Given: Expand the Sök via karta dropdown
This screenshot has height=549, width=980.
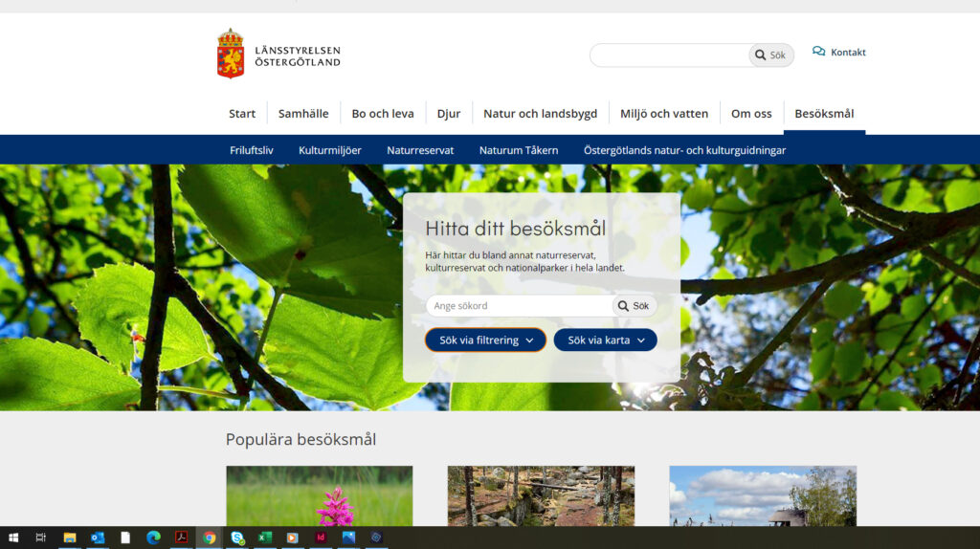Looking at the screenshot, I should coord(605,340).
